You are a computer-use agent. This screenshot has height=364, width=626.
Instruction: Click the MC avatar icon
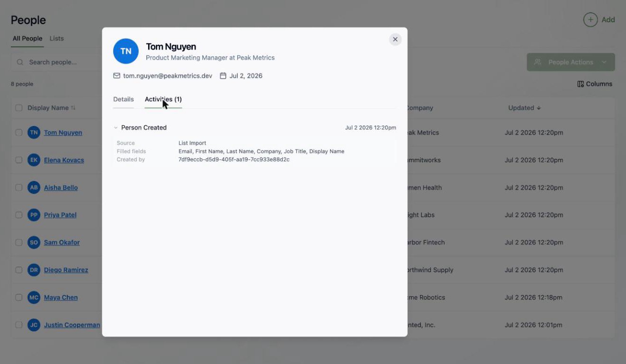pyautogui.click(x=34, y=297)
